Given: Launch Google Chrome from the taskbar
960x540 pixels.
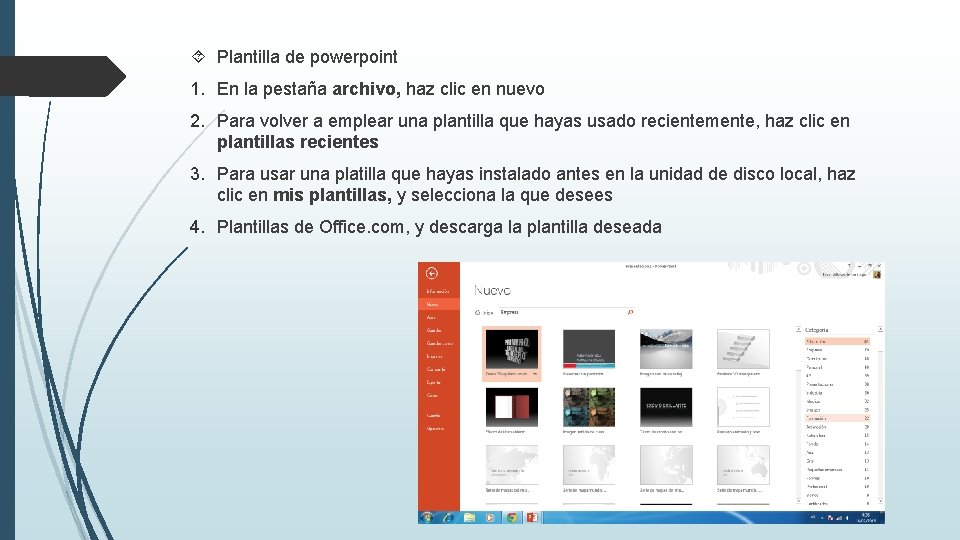Looking at the screenshot, I should click(511, 517).
